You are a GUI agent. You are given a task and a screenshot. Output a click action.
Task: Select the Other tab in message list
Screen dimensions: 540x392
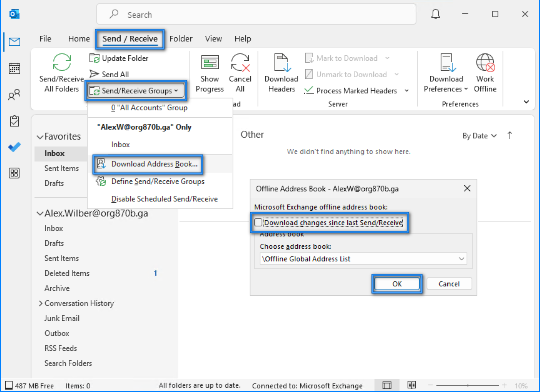(252, 134)
